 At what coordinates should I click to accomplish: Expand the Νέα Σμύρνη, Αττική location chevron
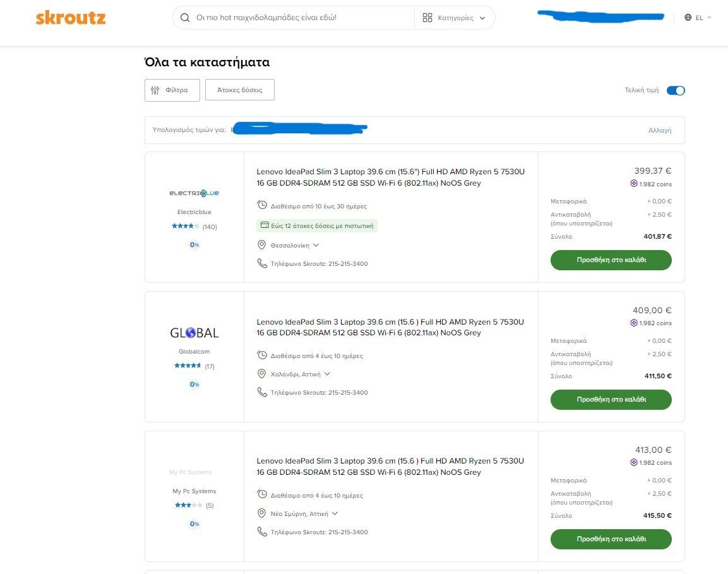[x=335, y=513]
